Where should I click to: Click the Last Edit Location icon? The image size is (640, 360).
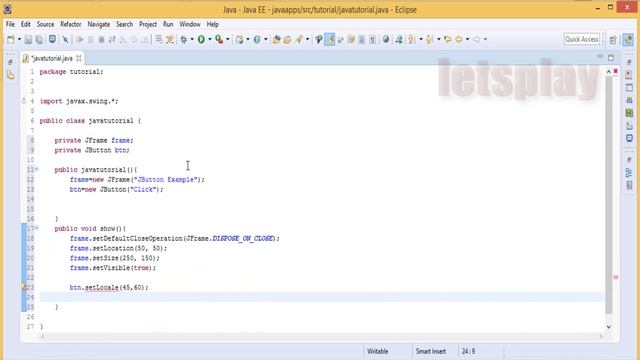click(x=448, y=39)
